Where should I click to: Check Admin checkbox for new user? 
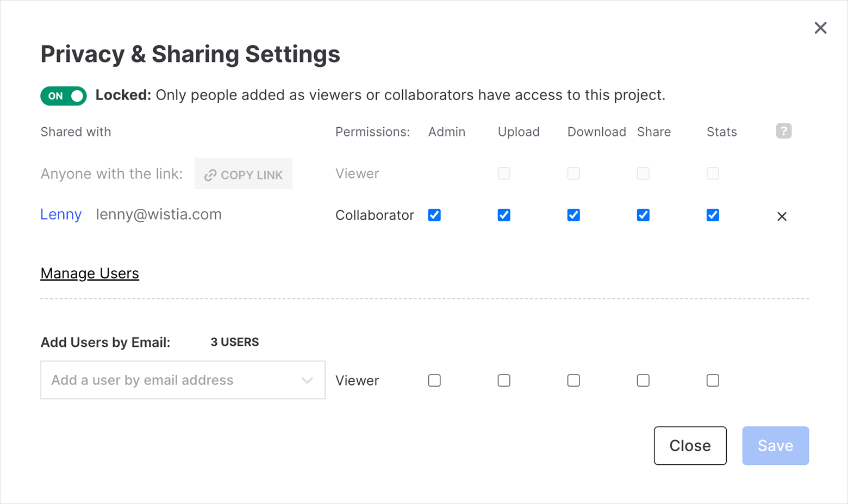pos(434,380)
